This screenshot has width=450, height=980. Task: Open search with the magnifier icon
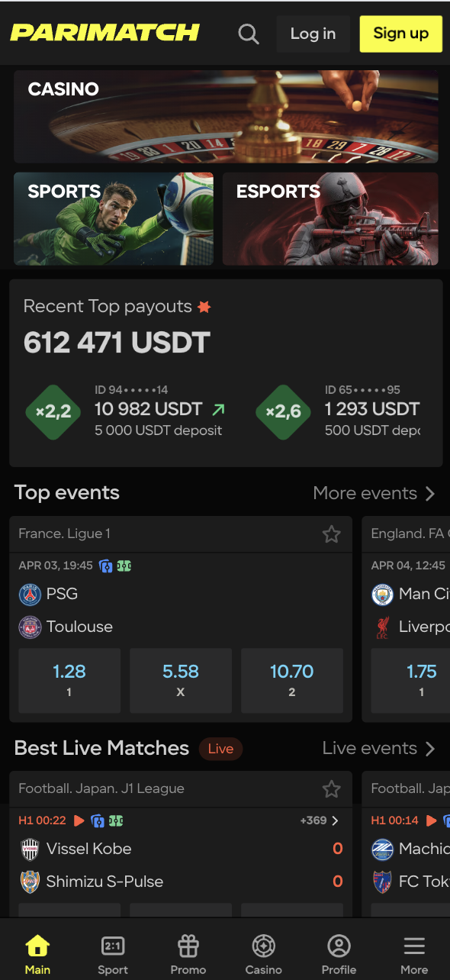(x=249, y=34)
